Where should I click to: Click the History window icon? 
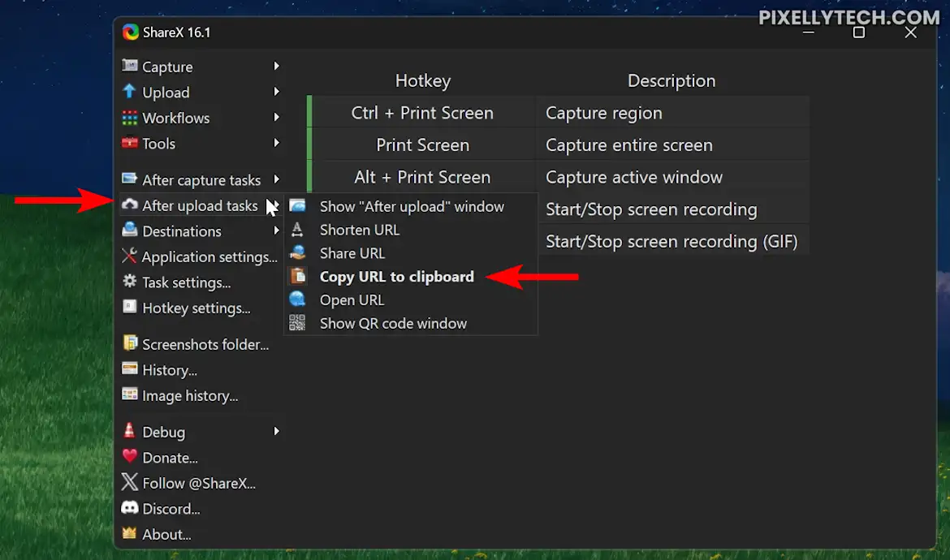(129, 368)
